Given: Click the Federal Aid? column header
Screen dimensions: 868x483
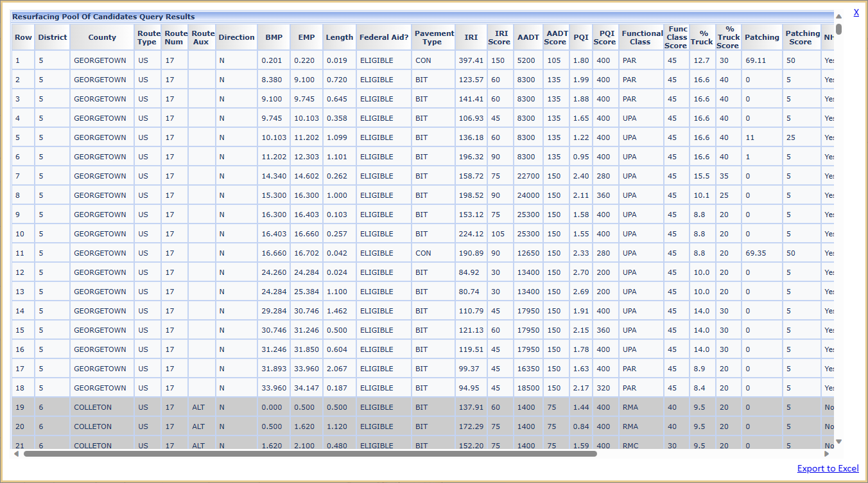Looking at the screenshot, I should click(x=384, y=37).
